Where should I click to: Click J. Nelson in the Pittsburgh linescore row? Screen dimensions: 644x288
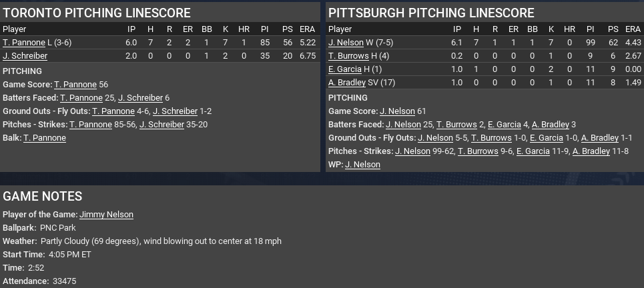pos(346,43)
